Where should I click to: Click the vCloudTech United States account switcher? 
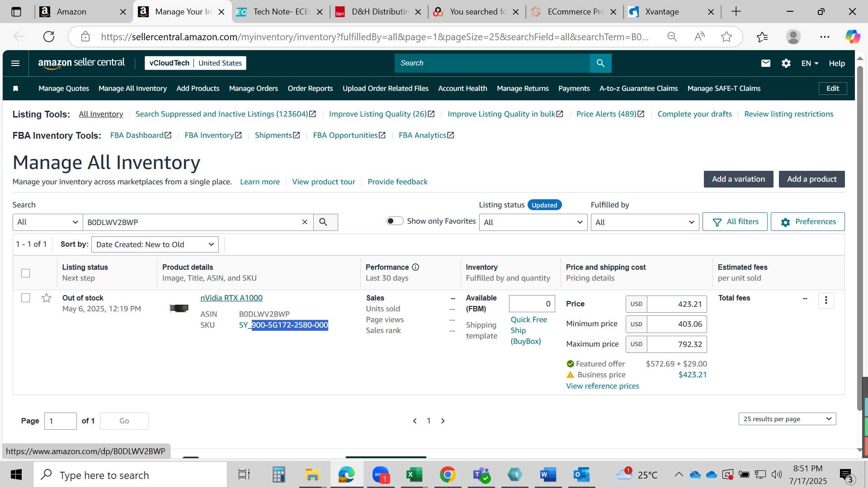195,63
